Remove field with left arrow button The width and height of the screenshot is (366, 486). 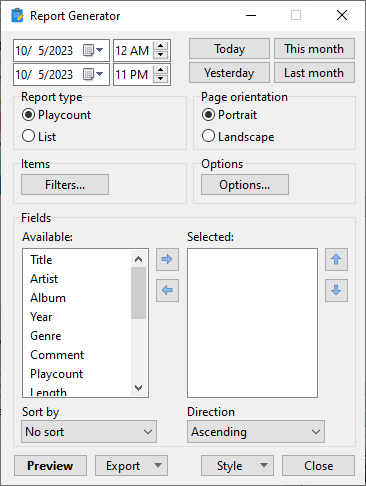pyautogui.click(x=167, y=290)
